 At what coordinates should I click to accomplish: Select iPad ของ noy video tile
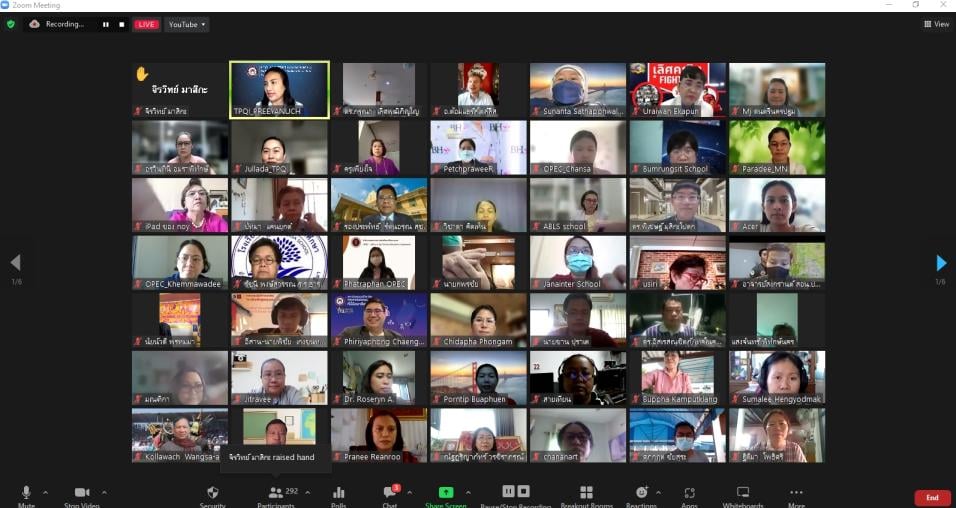pos(180,205)
